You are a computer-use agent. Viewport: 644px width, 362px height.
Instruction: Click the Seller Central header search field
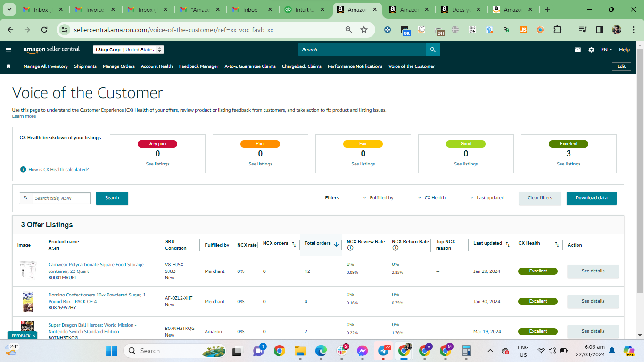pos(362,49)
